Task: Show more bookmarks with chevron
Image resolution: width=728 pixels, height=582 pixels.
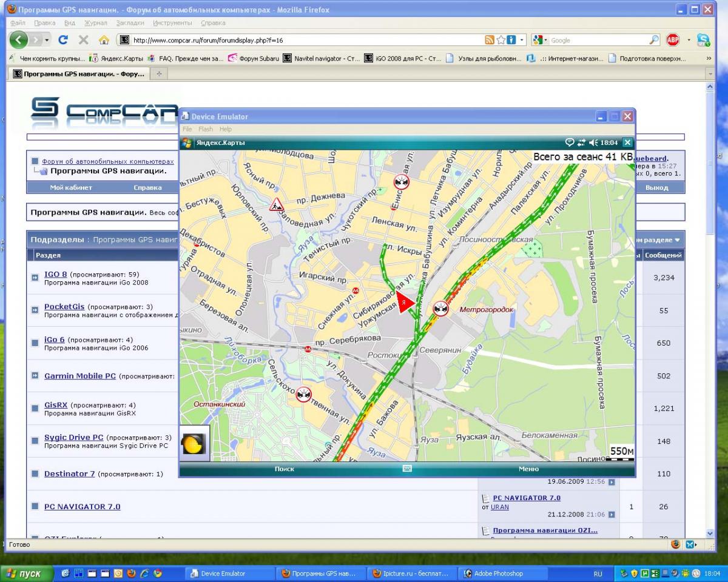Action: [709, 58]
